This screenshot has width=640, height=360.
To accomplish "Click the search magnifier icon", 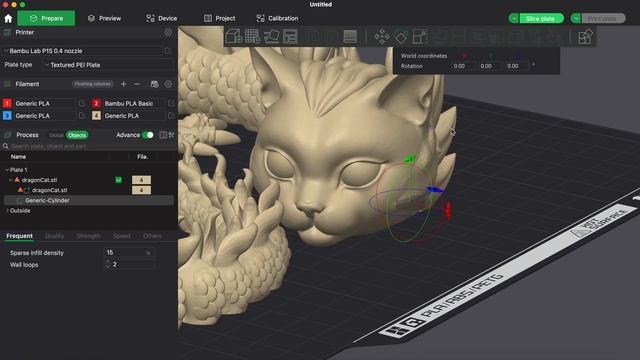I will pos(5,146).
